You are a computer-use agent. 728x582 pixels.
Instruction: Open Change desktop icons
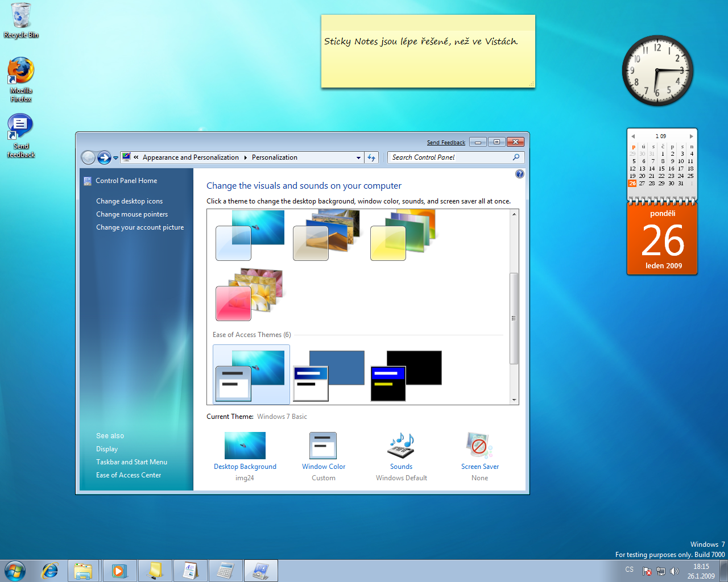tap(129, 201)
